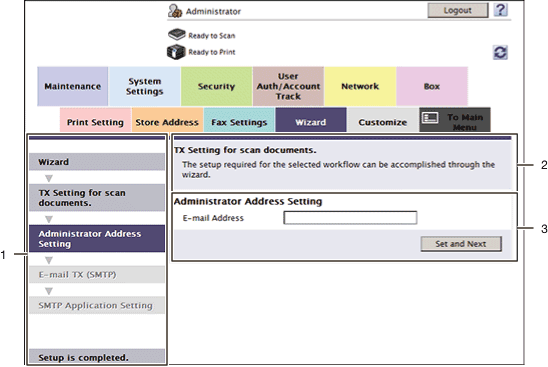Screen dimensions: 548x367
Task: Open the User Auth/Account Track tab
Action: tap(288, 86)
